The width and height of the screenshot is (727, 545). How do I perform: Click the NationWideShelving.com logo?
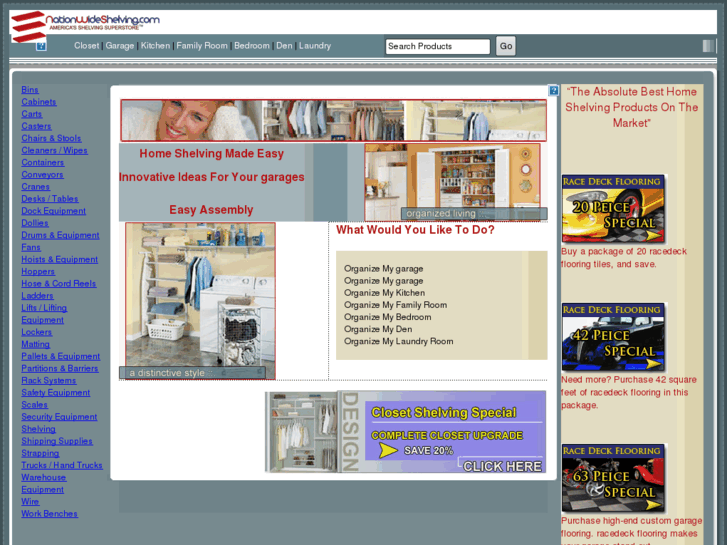click(x=85, y=26)
